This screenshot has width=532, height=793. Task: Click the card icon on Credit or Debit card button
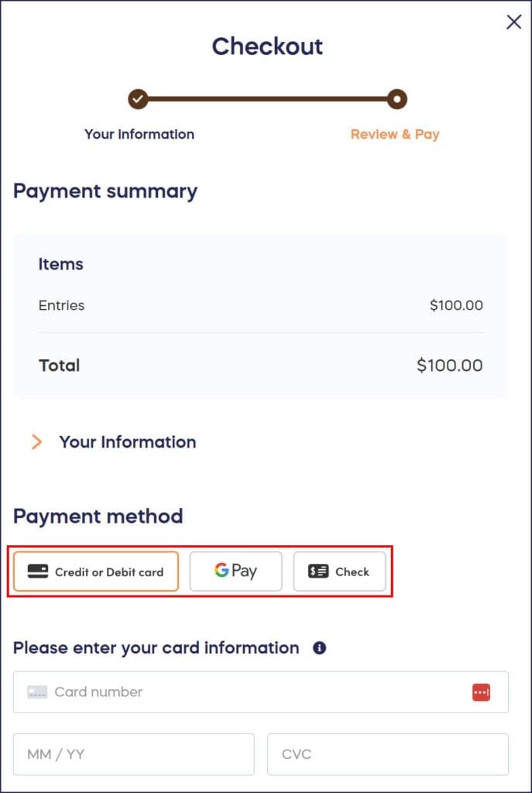[x=37, y=572]
